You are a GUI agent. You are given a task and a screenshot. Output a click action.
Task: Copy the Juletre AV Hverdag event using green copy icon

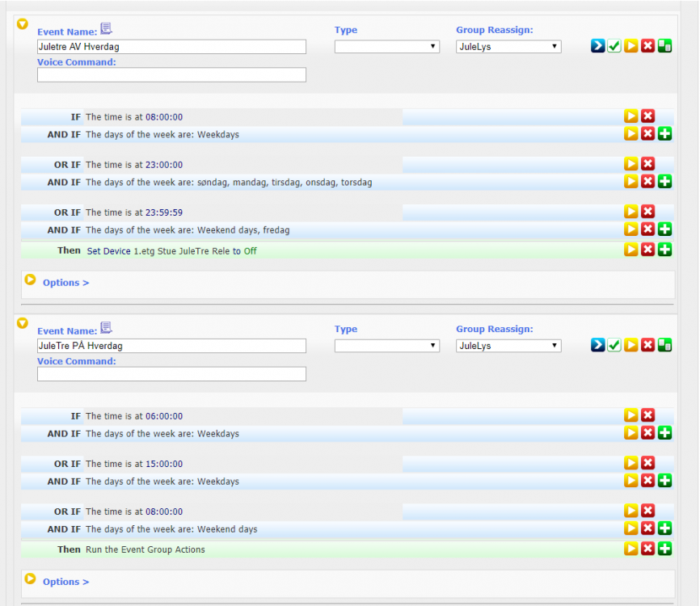[664, 46]
